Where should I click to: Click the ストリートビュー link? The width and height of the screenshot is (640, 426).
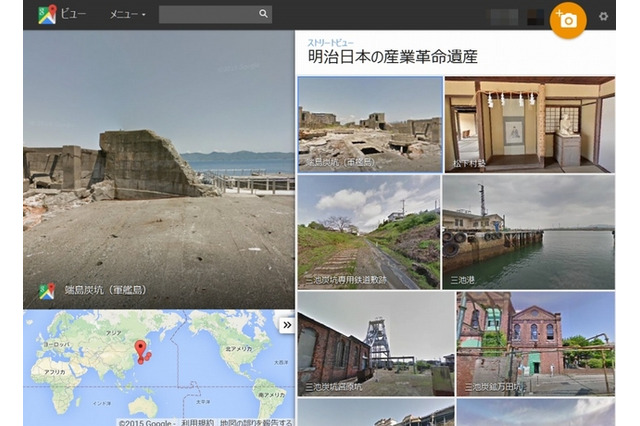330,43
